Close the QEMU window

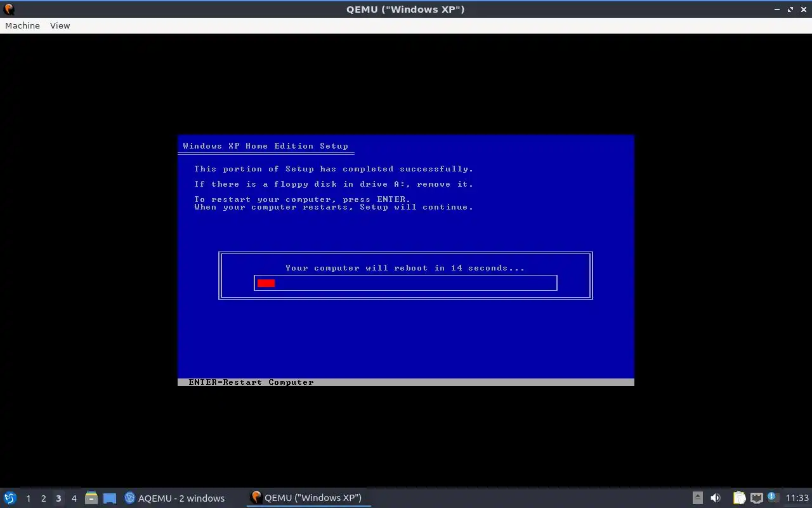[x=803, y=10]
